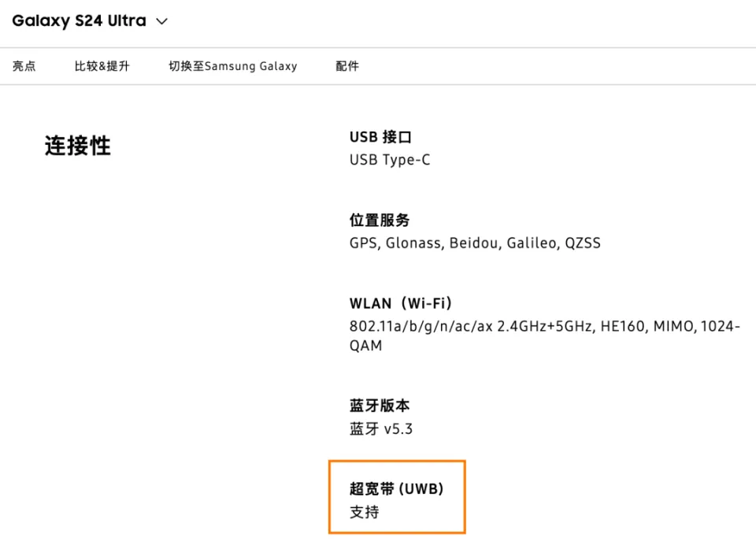The height and width of the screenshot is (545, 756).
Task: Click the 连接性 section heading
Action: coord(77,146)
